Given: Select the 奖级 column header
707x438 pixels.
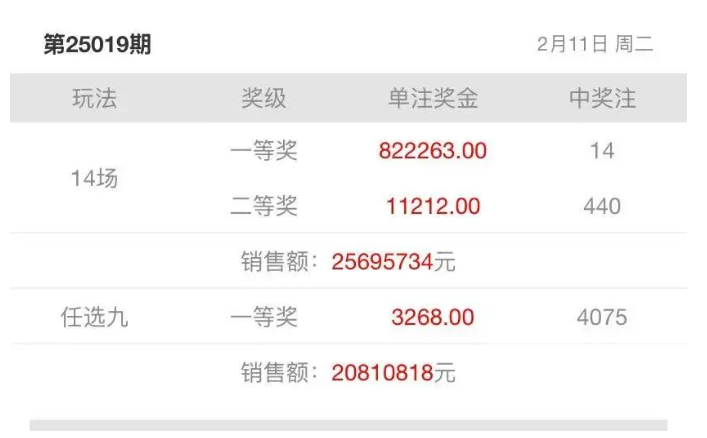Looking at the screenshot, I should coord(264,98).
